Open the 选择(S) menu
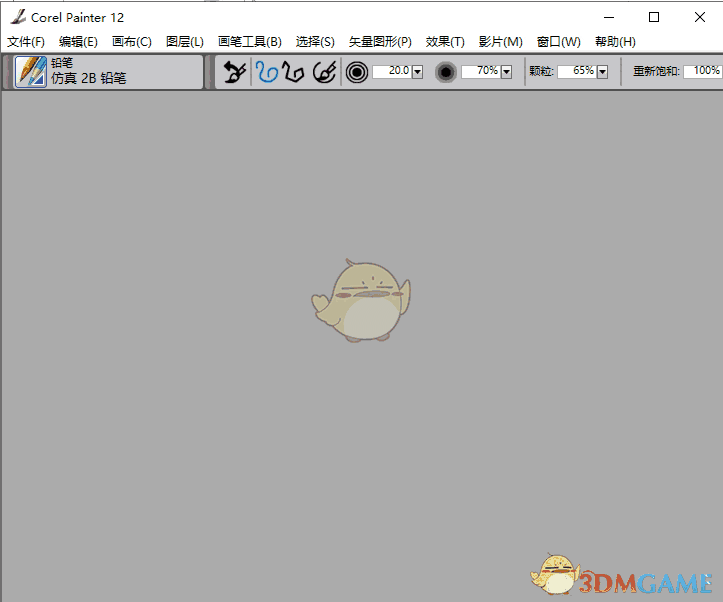 pos(315,42)
